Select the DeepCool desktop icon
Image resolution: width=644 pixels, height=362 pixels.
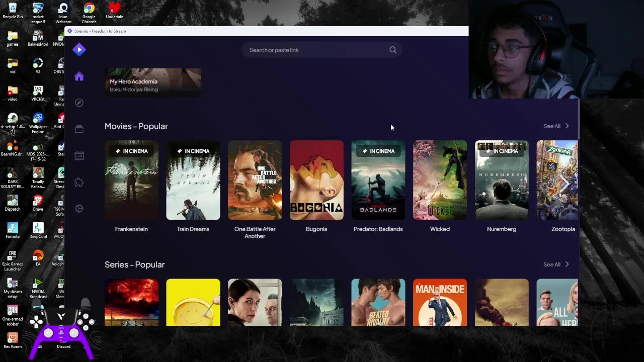pyautogui.click(x=38, y=231)
